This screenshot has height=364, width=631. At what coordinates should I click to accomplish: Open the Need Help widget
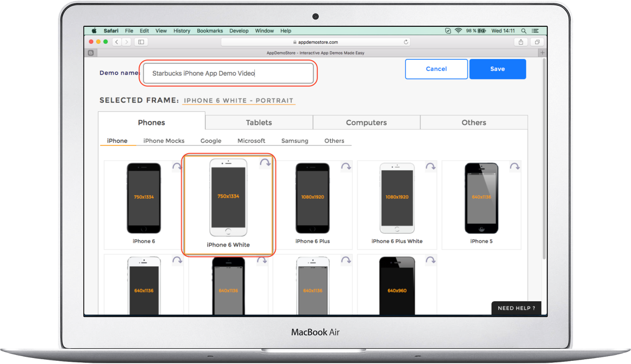[x=516, y=308]
